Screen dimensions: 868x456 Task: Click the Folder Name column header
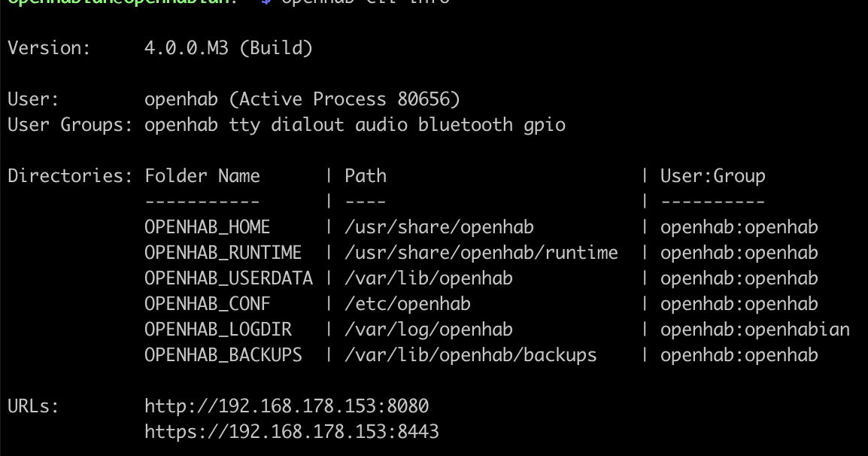[202, 176]
